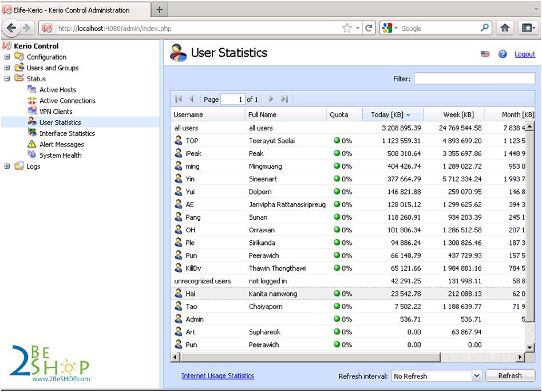Select the Elife-Kerio browser tab
This screenshot has height=392, width=542.
tap(76, 10)
